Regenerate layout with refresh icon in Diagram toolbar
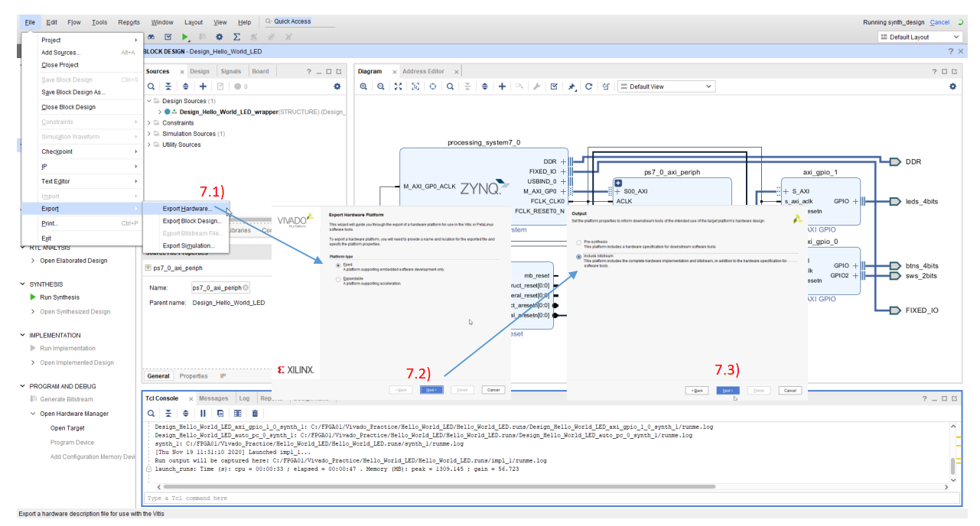 (588, 86)
